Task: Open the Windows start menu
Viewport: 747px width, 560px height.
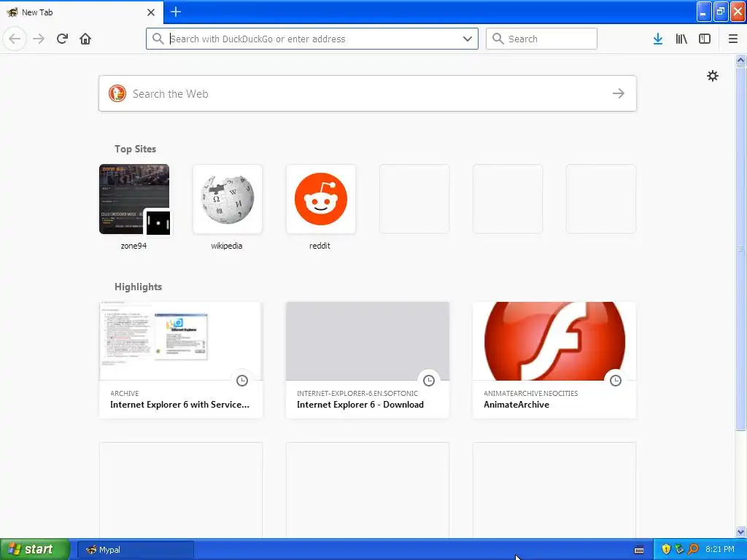Action: [x=35, y=550]
